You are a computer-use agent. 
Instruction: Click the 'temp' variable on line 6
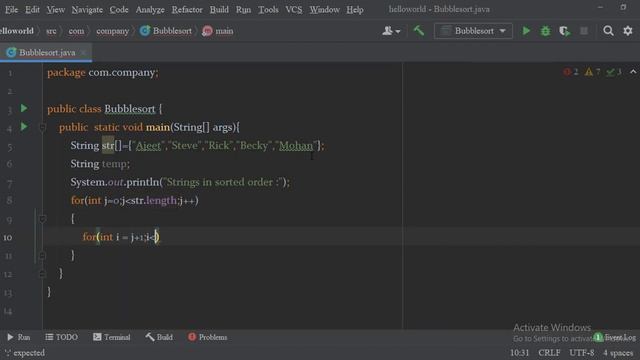point(114,164)
